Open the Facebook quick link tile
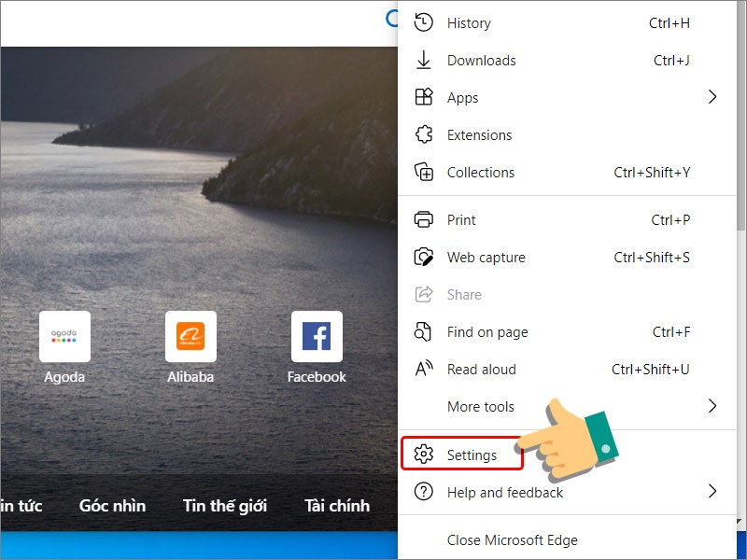Viewport: 747px width, 560px height. [317, 337]
